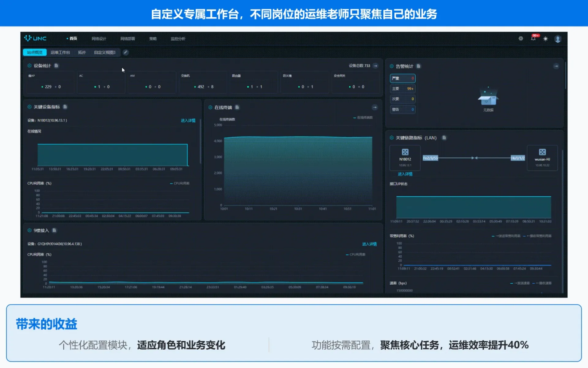Click the 防火墙 device count card

point(305,82)
